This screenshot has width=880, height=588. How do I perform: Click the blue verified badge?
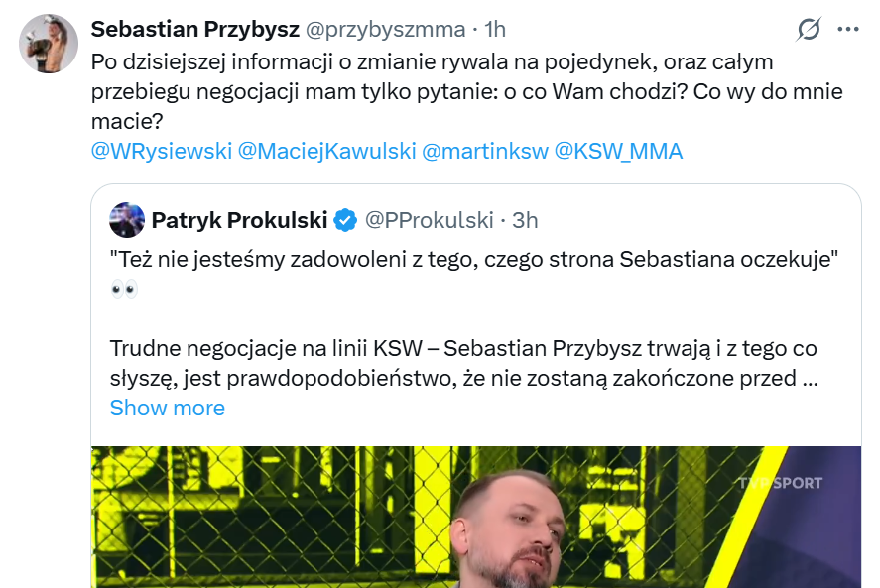(345, 220)
